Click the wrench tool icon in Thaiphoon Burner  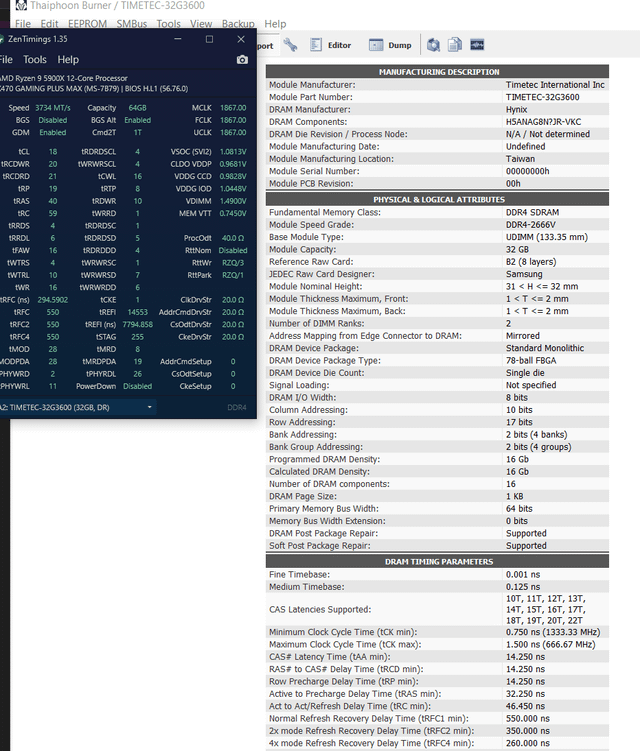(290, 45)
